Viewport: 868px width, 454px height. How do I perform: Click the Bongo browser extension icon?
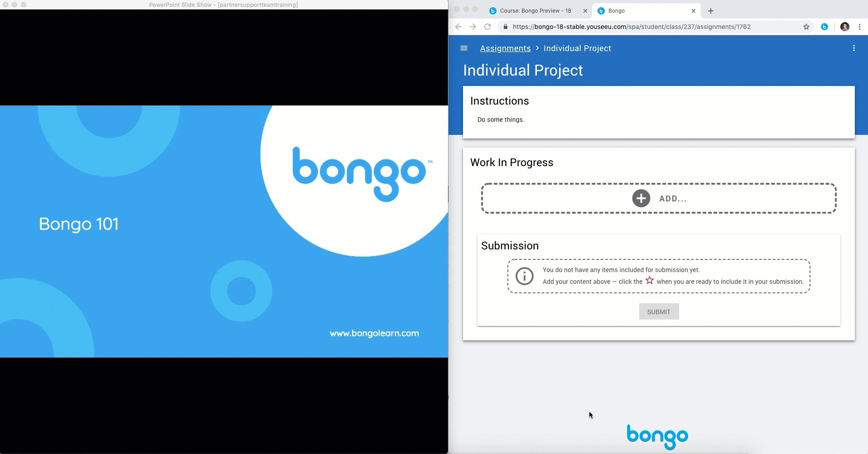coord(824,27)
